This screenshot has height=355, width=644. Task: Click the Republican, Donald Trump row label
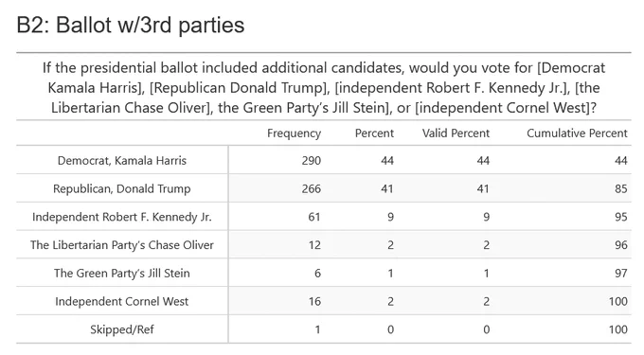coord(122,188)
